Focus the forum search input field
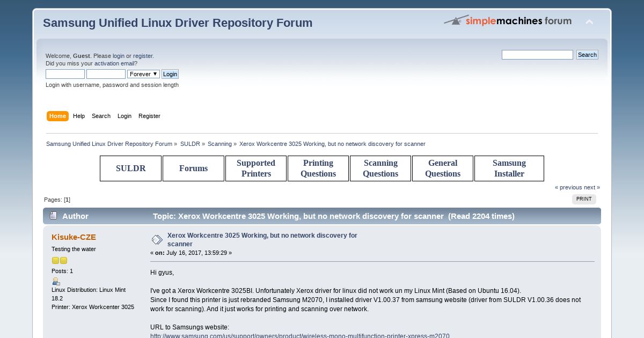 point(537,55)
